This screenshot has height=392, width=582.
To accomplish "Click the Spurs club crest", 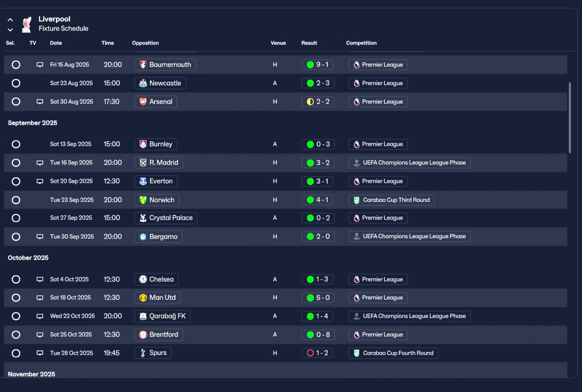I will [143, 353].
